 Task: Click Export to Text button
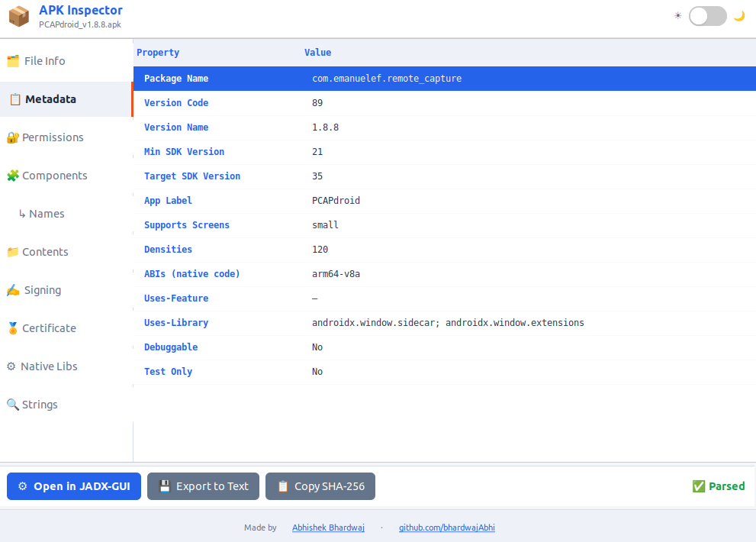(x=203, y=486)
